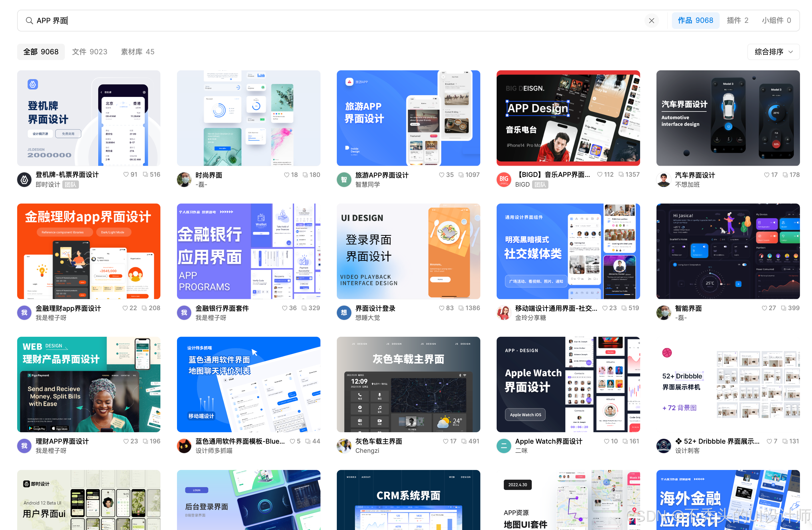This screenshot has width=812, height=530.
Task: Like the 智能界面 work via heart icon
Action: [764, 308]
